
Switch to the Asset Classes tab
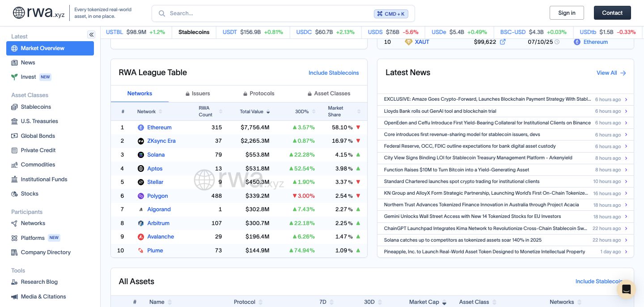tap(329, 94)
